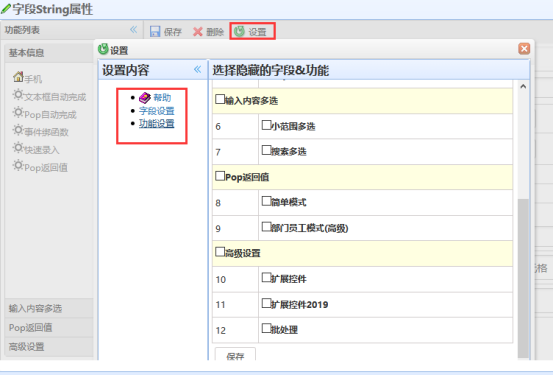Click the red X delete icon

click(x=198, y=32)
